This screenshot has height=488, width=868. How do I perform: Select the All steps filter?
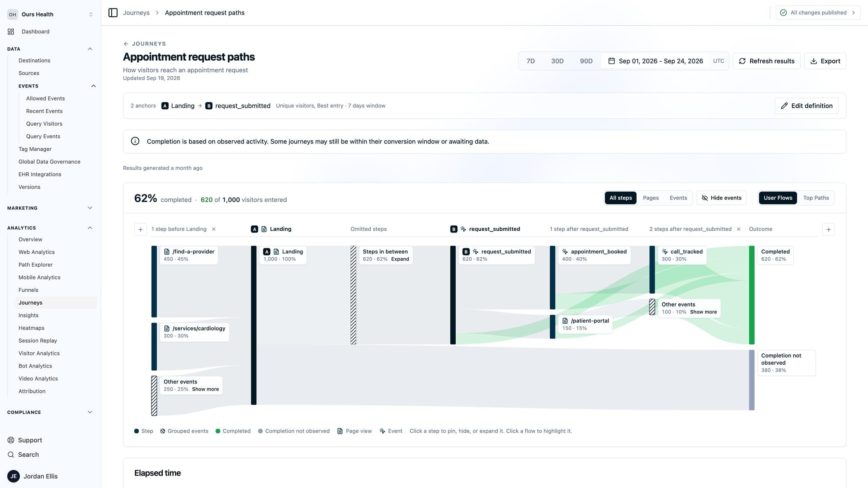[620, 198]
